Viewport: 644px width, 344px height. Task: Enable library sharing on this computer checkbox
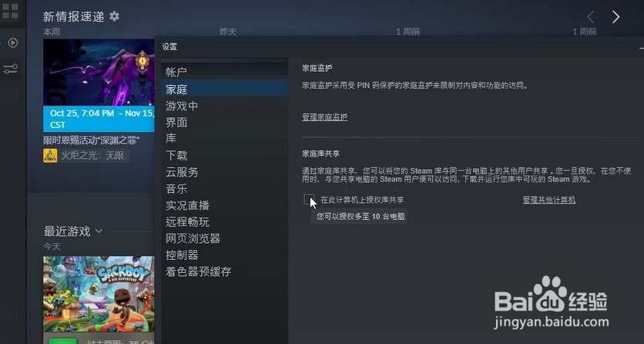tap(308, 200)
